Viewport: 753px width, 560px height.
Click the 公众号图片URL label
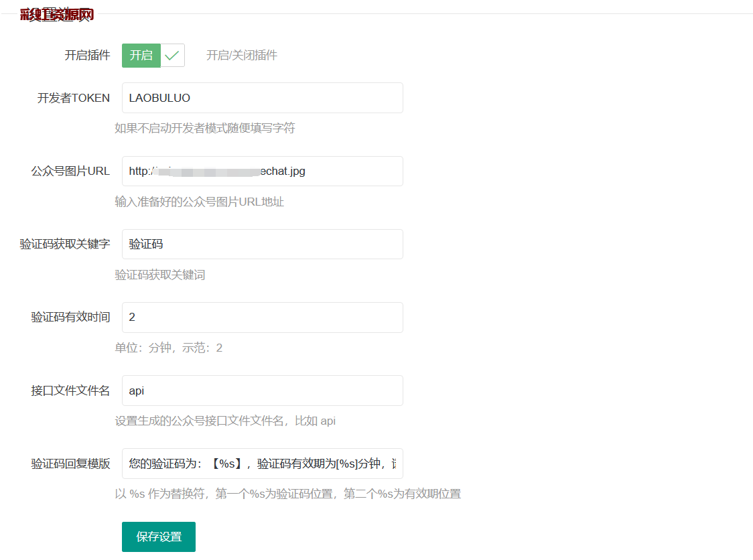[x=70, y=171]
